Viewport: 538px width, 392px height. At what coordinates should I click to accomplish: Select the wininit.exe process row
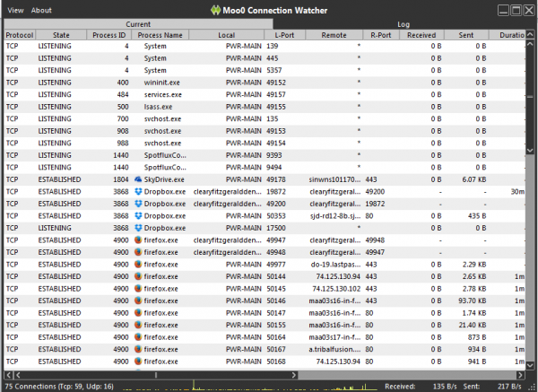pyautogui.click(x=265, y=83)
